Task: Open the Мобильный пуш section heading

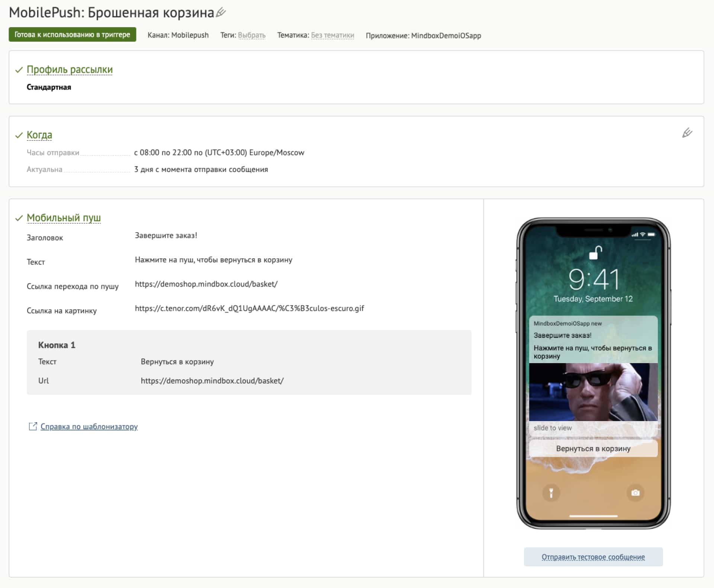Action: pos(64,218)
